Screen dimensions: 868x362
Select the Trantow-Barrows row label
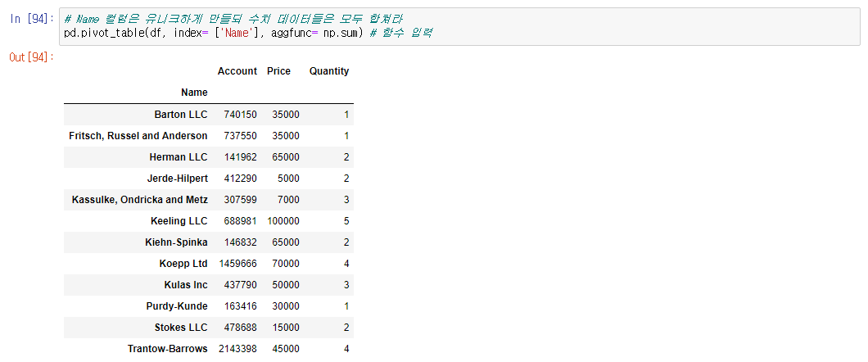point(168,349)
